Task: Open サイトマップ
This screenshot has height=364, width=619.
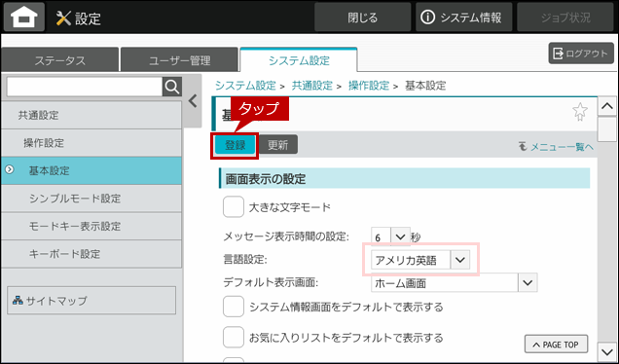Action: pyautogui.click(x=91, y=301)
